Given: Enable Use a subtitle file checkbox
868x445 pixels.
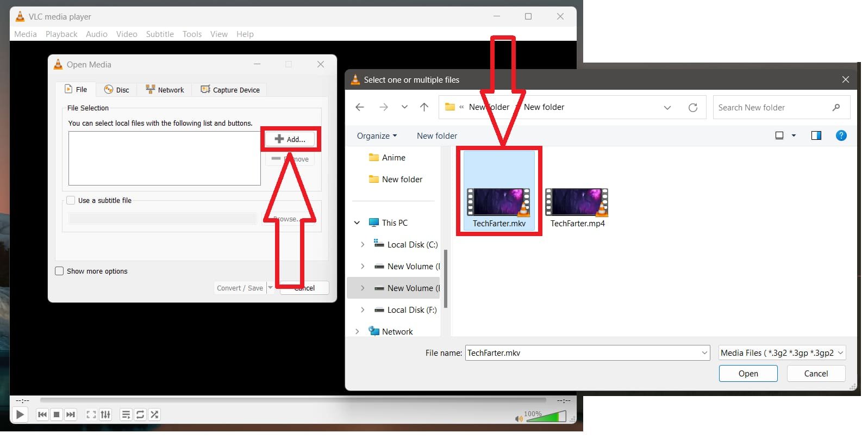Looking at the screenshot, I should [x=71, y=200].
